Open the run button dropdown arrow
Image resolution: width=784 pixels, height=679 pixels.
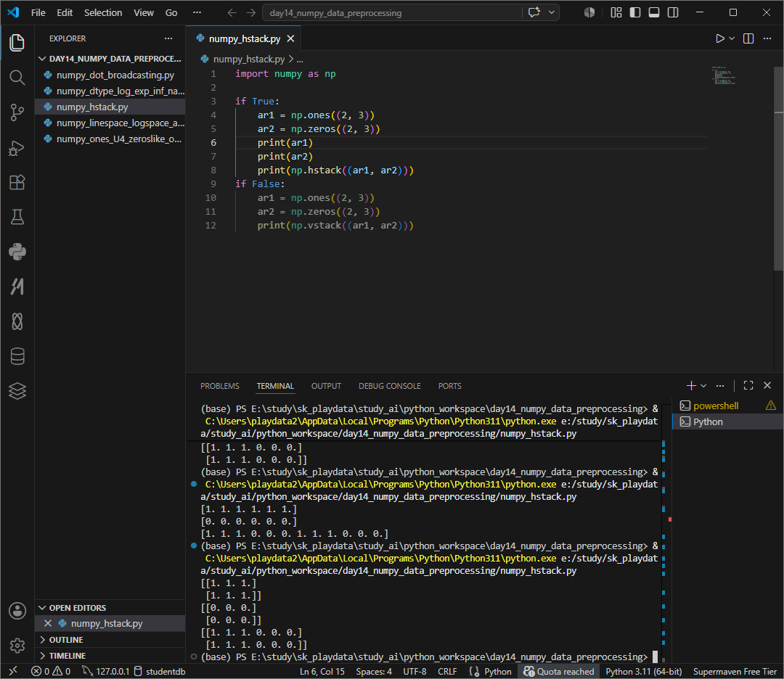point(732,38)
